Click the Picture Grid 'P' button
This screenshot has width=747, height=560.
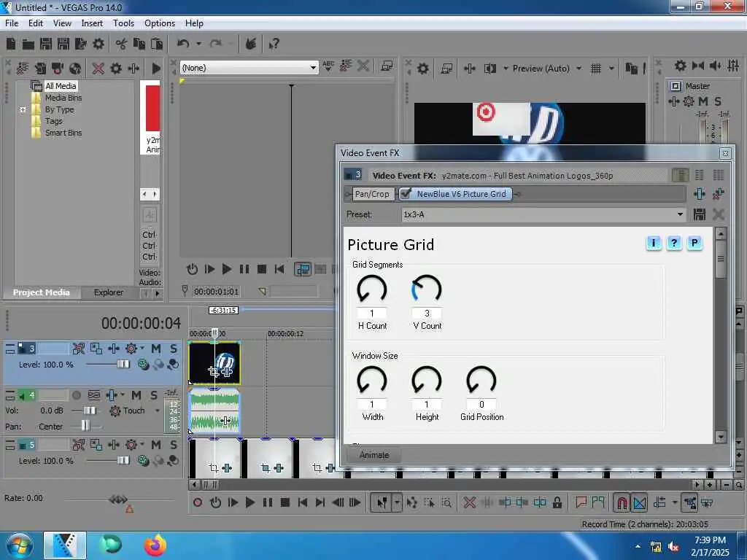[x=694, y=244]
